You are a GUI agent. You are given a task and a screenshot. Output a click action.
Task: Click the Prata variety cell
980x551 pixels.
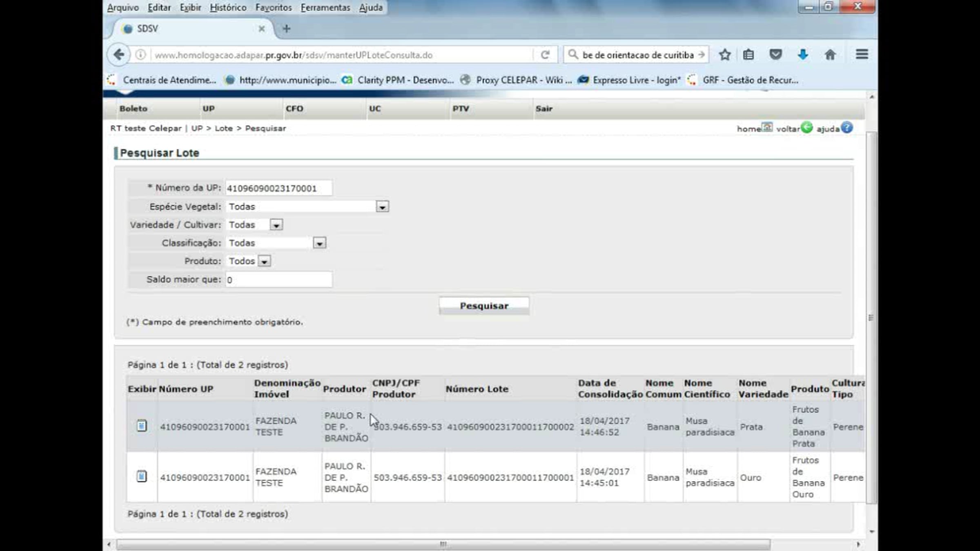pyautogui.click(x=751, y=427)
